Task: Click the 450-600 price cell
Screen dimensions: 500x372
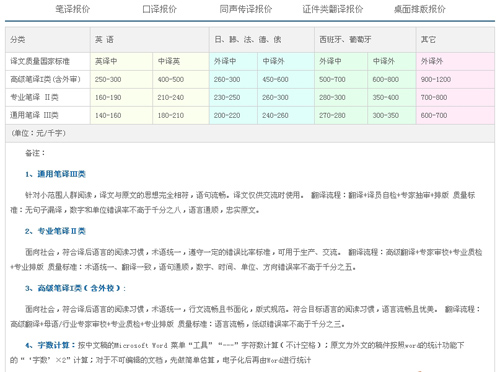Action: pos(286,79)
